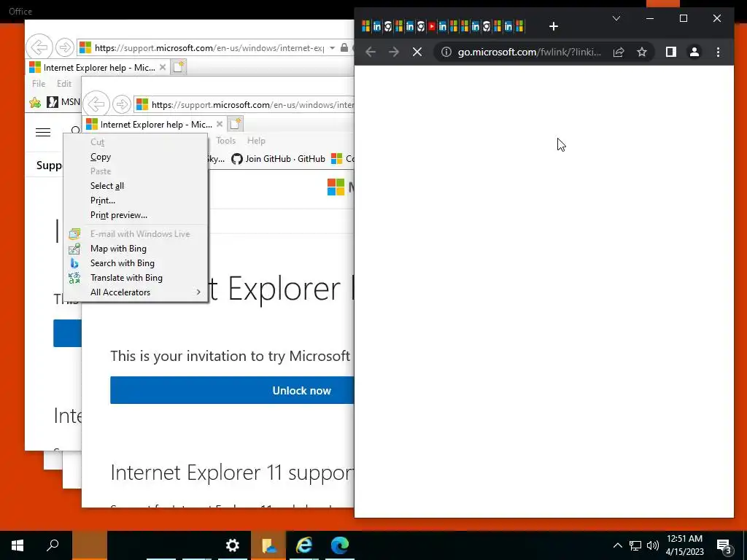Open the network status tray icon

635,545
